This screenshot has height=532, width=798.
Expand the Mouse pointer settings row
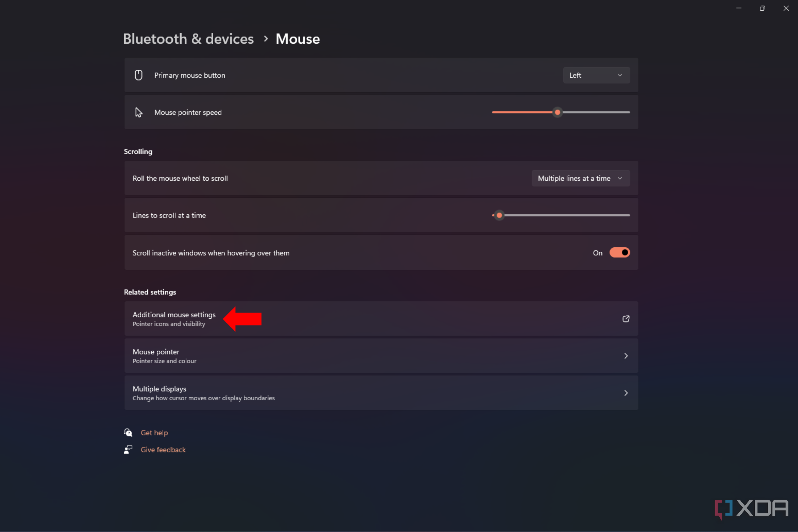[x=626, y=356]
